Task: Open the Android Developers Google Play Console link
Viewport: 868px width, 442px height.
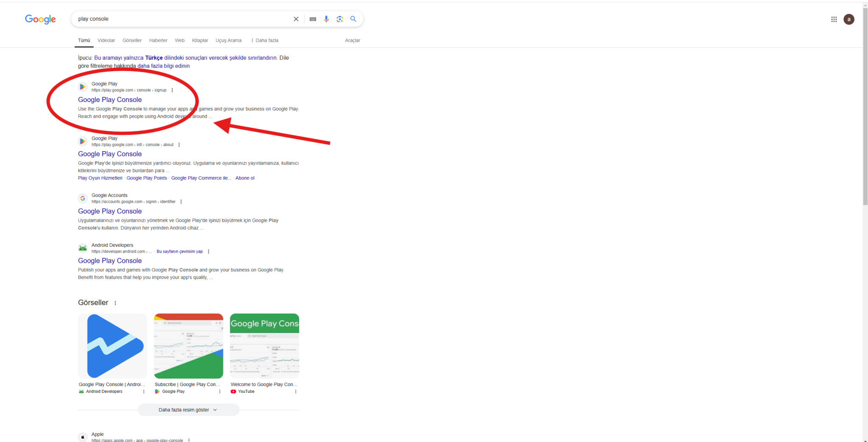Action: pos(110,261)
